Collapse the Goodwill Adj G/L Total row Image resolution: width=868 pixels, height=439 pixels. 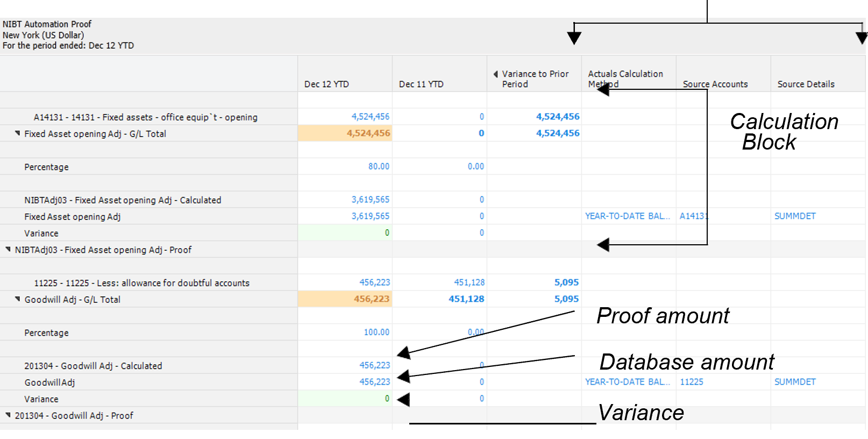tap(18, 299)
